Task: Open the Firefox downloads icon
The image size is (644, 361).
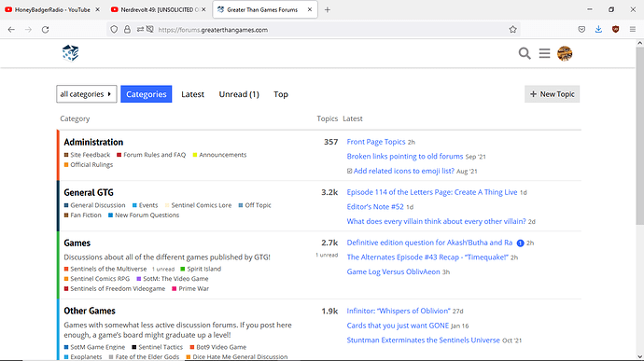Action: pos(598,29)
